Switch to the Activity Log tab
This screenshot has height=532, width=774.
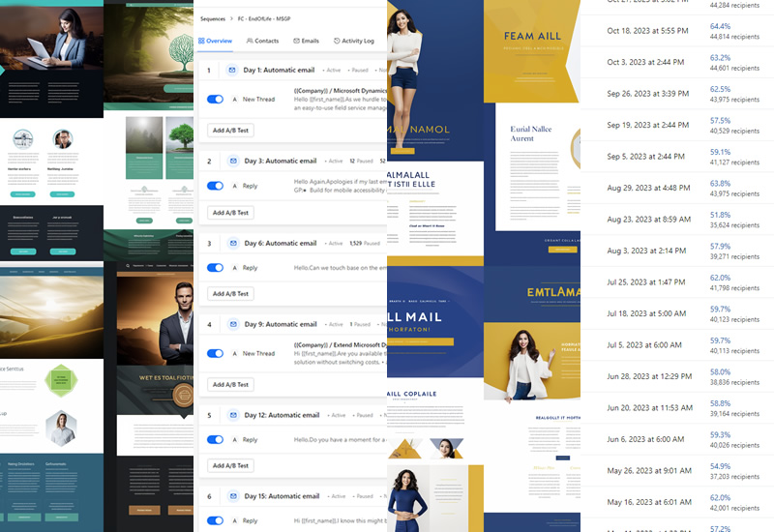pos(353,42)
